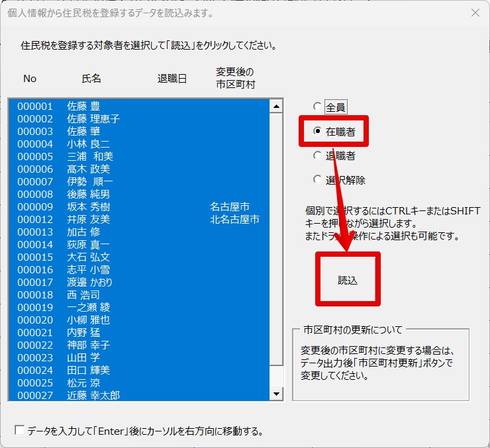Select row 000023 山田 学

(139, 357)
